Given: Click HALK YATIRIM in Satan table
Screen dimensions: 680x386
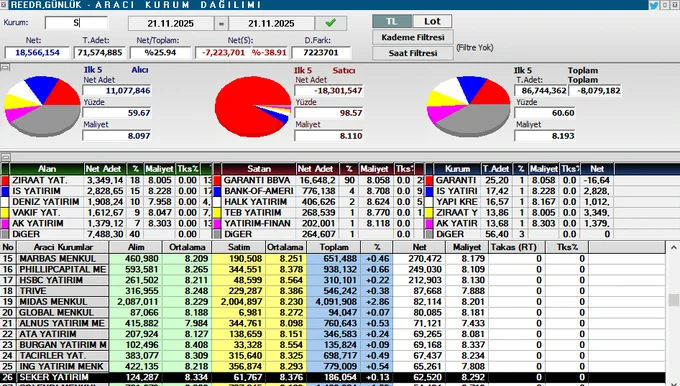Looking at the screenshot, I should pyautogui.click(x=255, y=202).
